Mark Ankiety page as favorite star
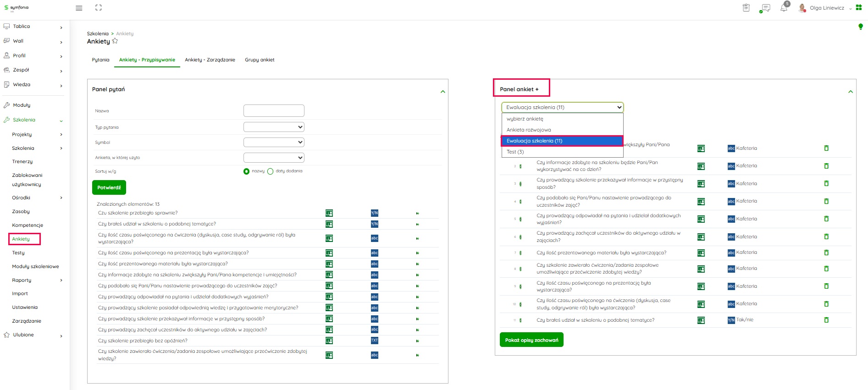This screenshot has width=868, height=390. tap(115, 41)
